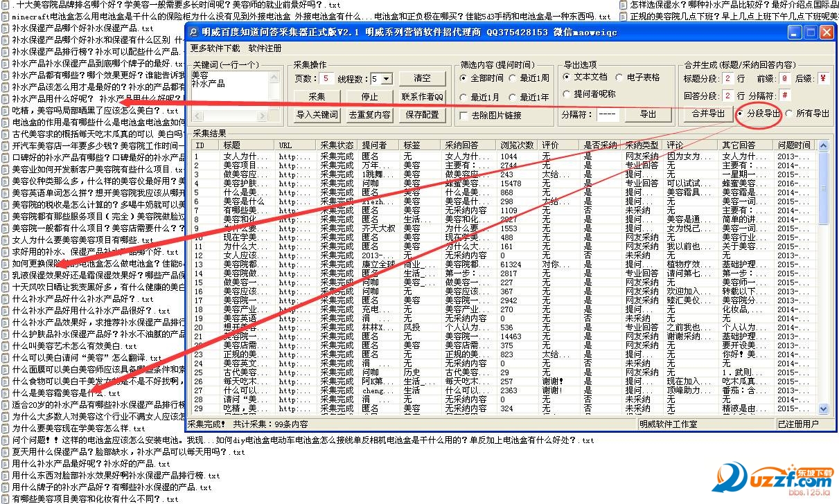
Task: Click the 导入关键词 button
Action: coord(317,115)
